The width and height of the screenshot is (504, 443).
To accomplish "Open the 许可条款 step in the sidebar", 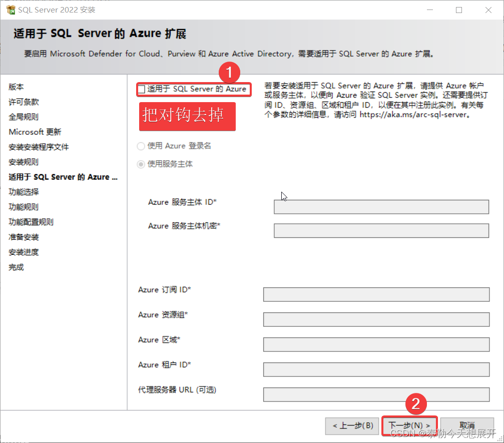I will (24, 102).
